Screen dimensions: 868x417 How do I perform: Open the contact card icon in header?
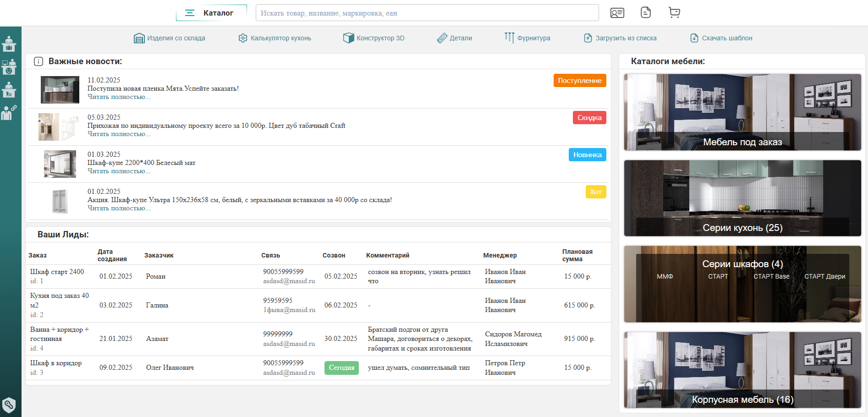617,13
